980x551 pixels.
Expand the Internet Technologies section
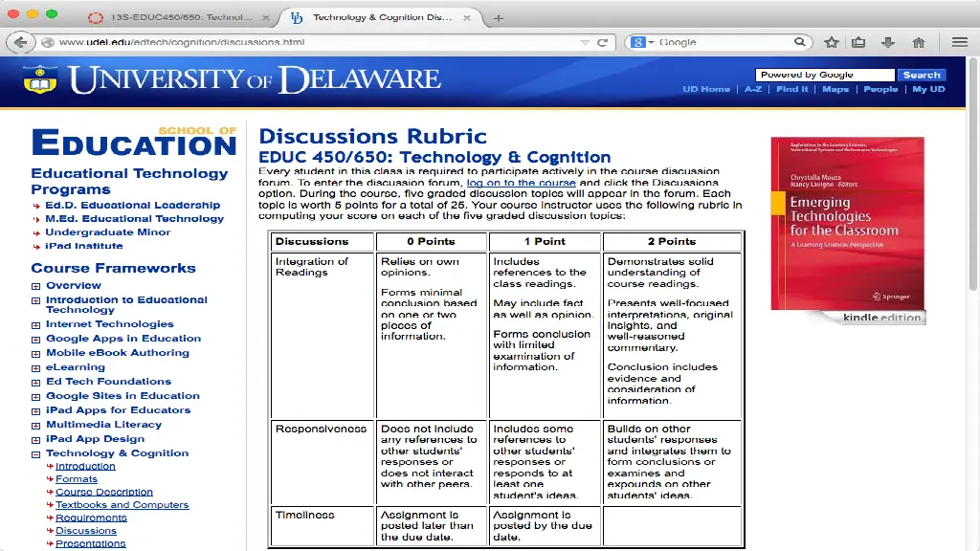[36, 325]
